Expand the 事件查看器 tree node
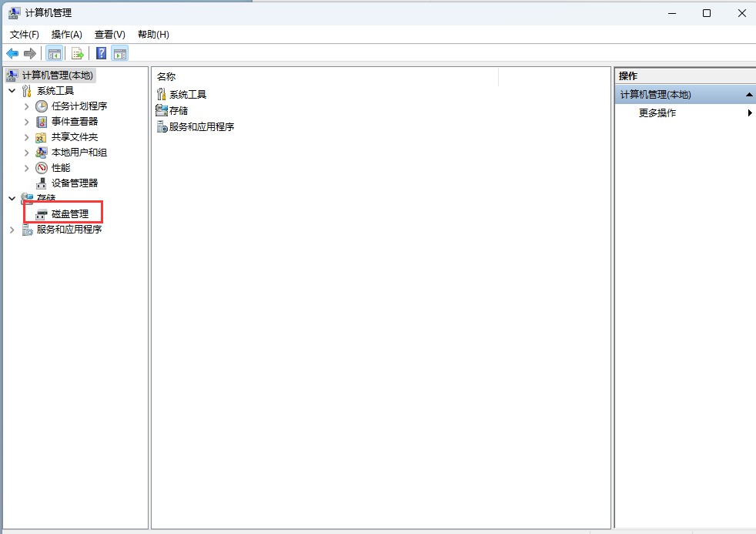This screenshot has height=534, width=756. 26,121
